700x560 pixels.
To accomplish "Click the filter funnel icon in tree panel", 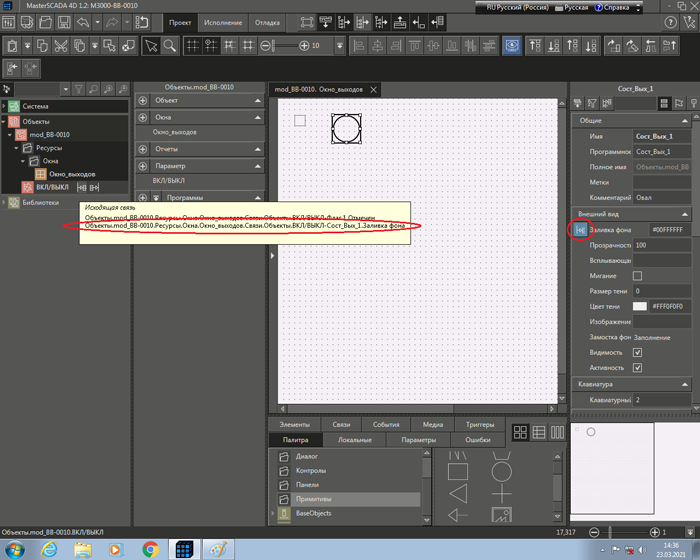I will pyautogui.click(x=78, y=89).
